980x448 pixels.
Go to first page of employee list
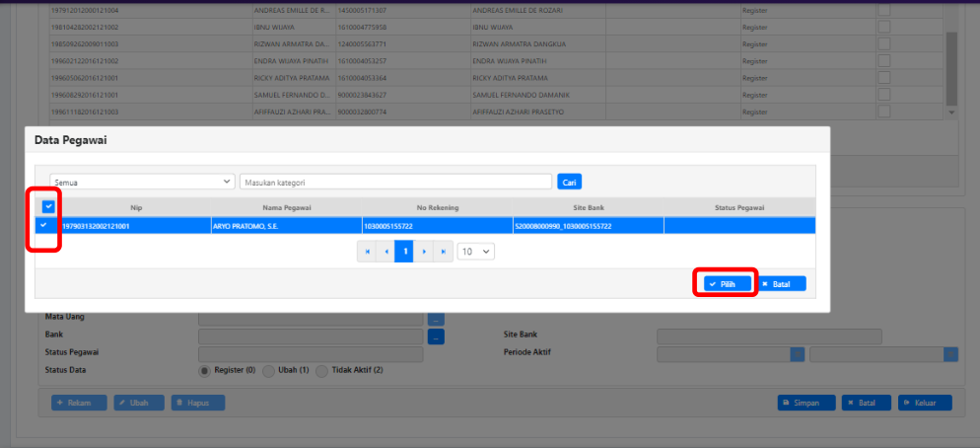click(x=368, y=252)
